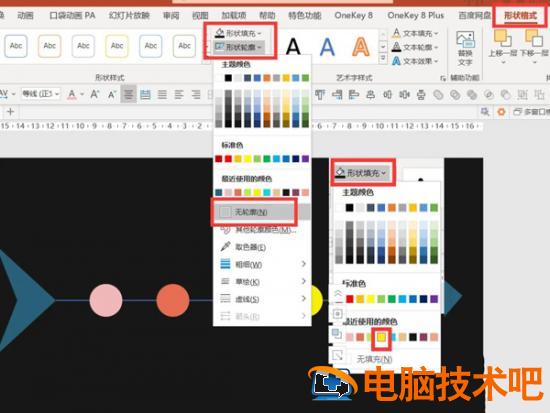550x413 pixels.
Task: Select the blue A WordArt style
Action: [x=327, y=46]
